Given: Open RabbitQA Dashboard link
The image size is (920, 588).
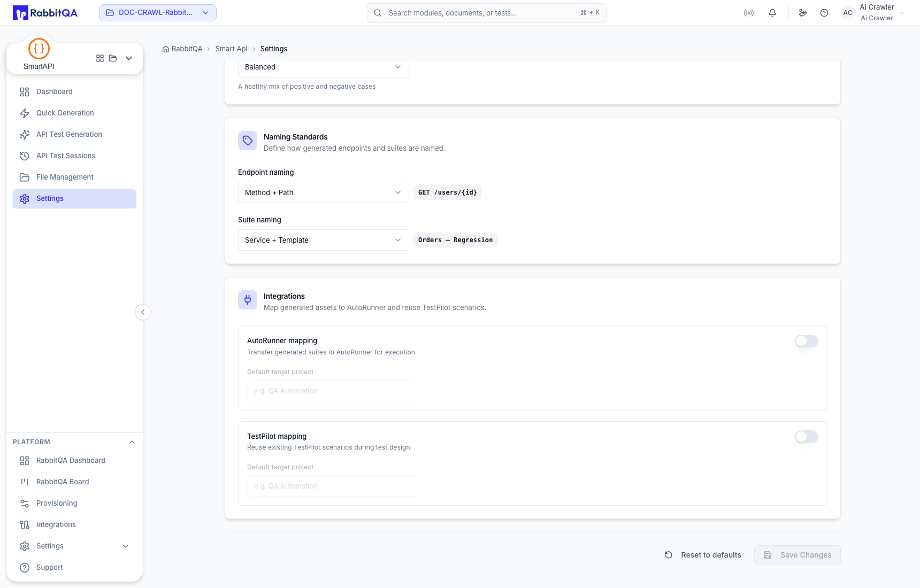Looking at the screenshot, I should [x=75, y=461].
